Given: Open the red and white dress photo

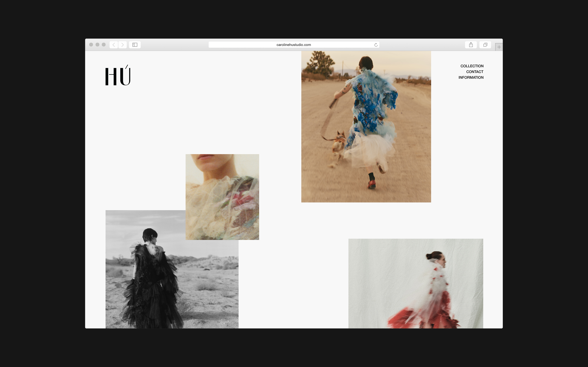Looking at the screenshot, I should pos(416,283).
